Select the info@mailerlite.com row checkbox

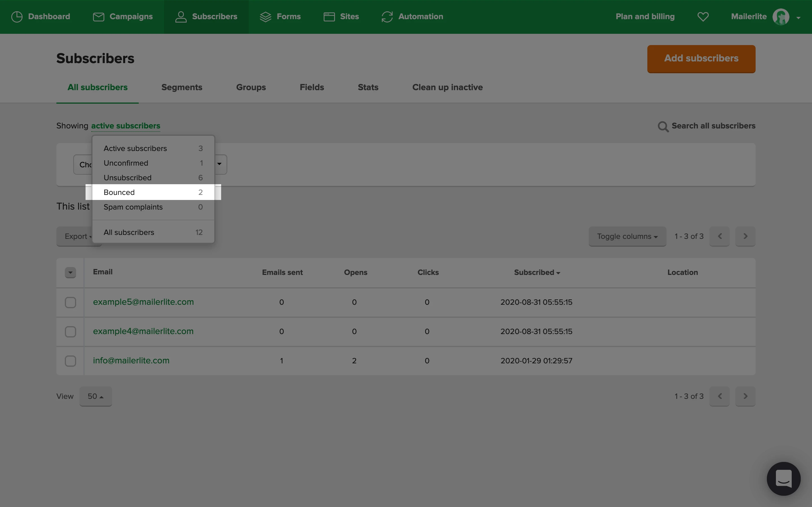[70, 361]
